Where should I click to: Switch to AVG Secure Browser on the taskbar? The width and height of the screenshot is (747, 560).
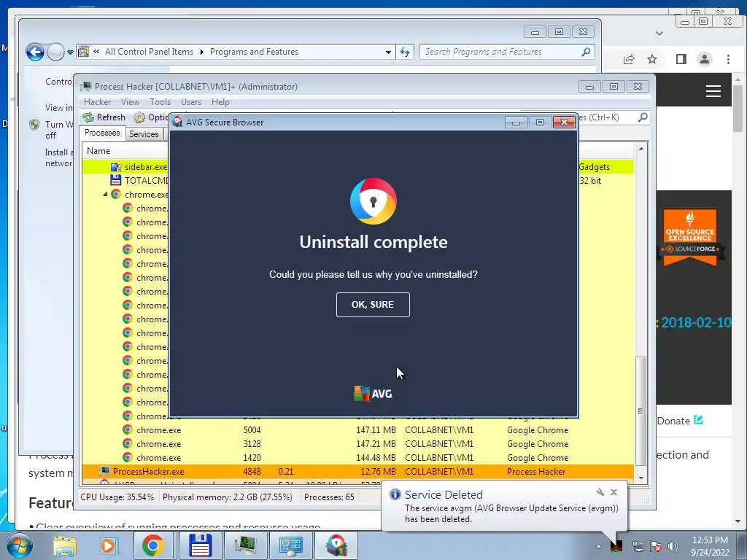tap(336, 545)
